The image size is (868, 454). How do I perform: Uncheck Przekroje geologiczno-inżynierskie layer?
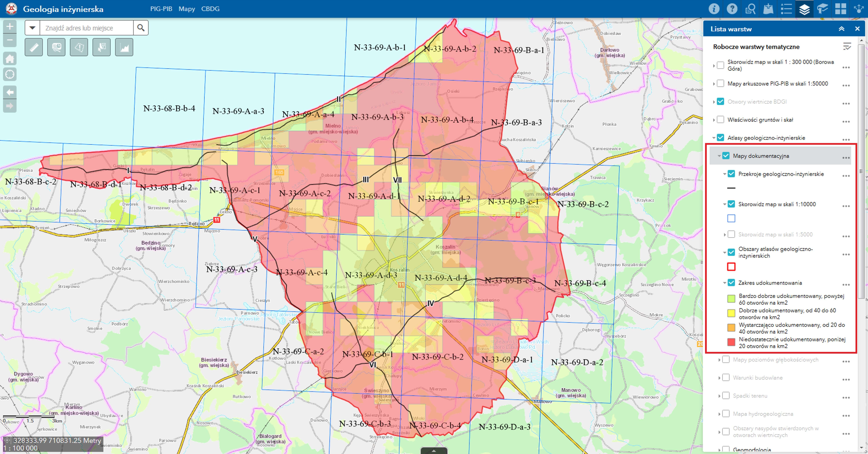tap(731, 174)
